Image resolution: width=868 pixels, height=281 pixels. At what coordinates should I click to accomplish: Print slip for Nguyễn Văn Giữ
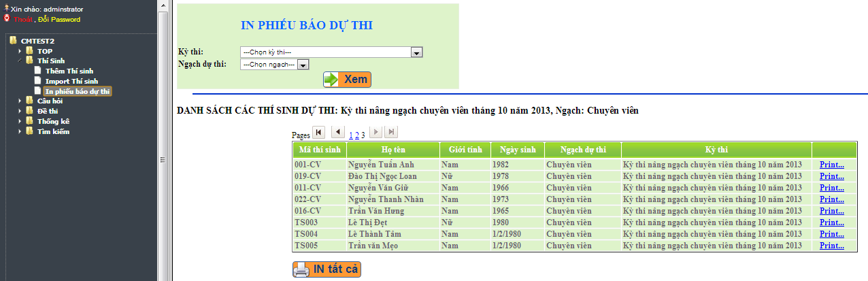[x=831, y=188]
